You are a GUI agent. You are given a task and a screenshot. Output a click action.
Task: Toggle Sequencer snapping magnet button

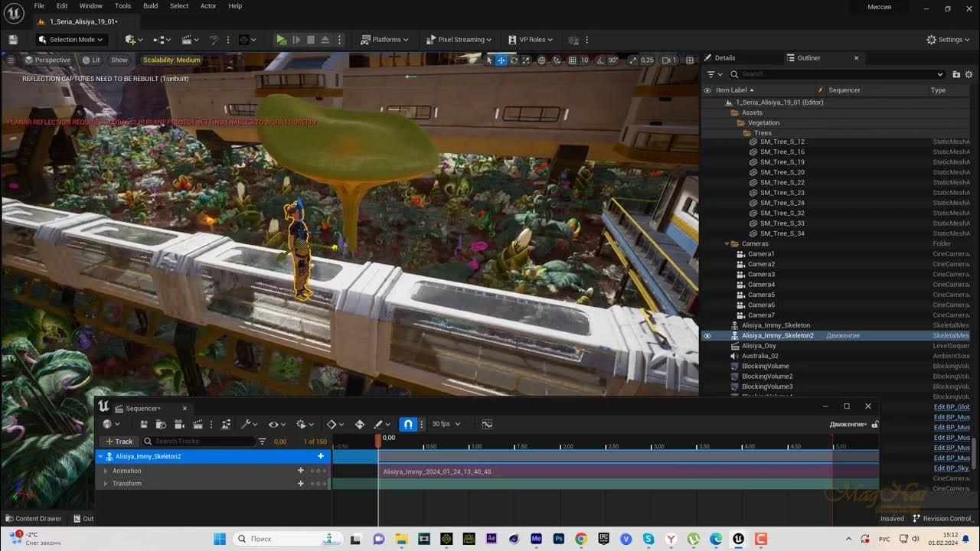pos(408,424)
